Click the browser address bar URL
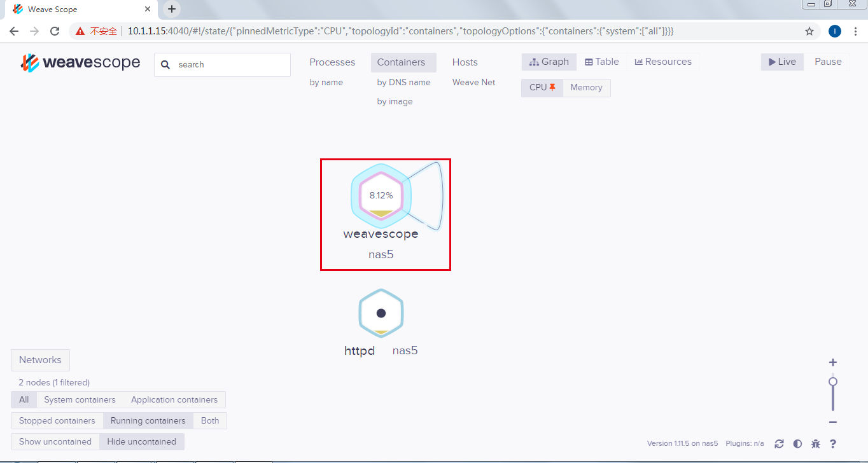Image resolution: width=868 pixels, height=463 pixels. coord(401,31)
